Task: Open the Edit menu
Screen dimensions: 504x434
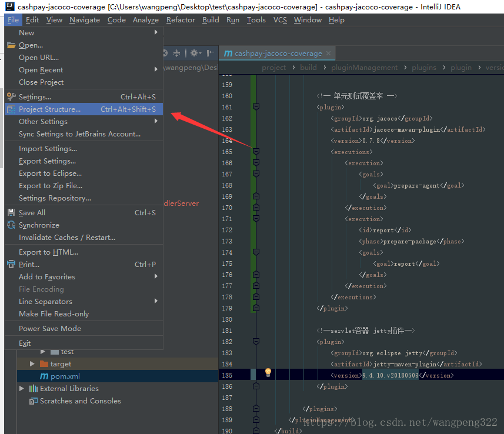Action: (x=32, y=20)
